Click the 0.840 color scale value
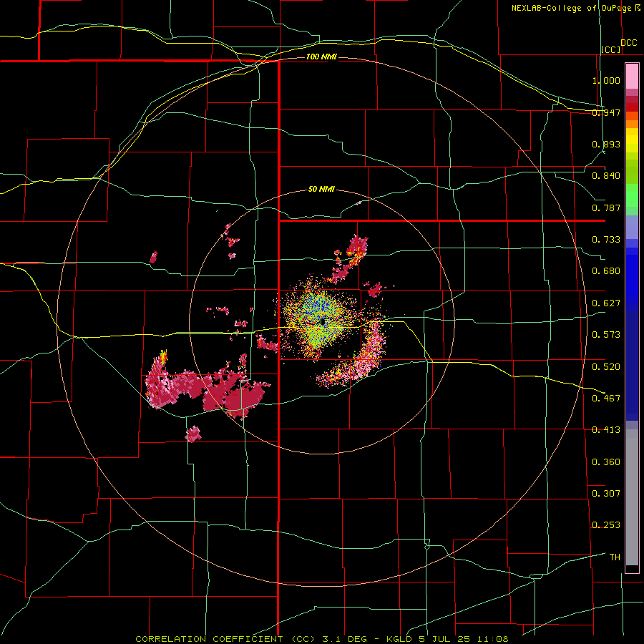 tap(606, 176)
